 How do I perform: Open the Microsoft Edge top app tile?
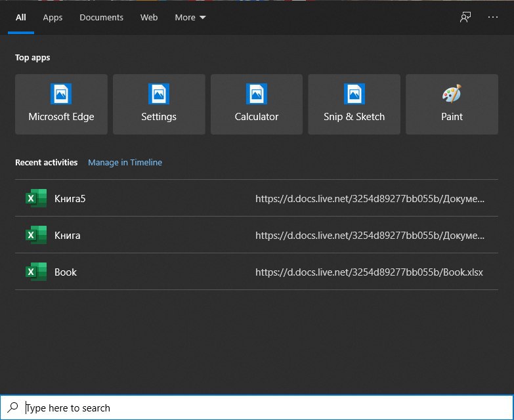click(x=61, y=104)
